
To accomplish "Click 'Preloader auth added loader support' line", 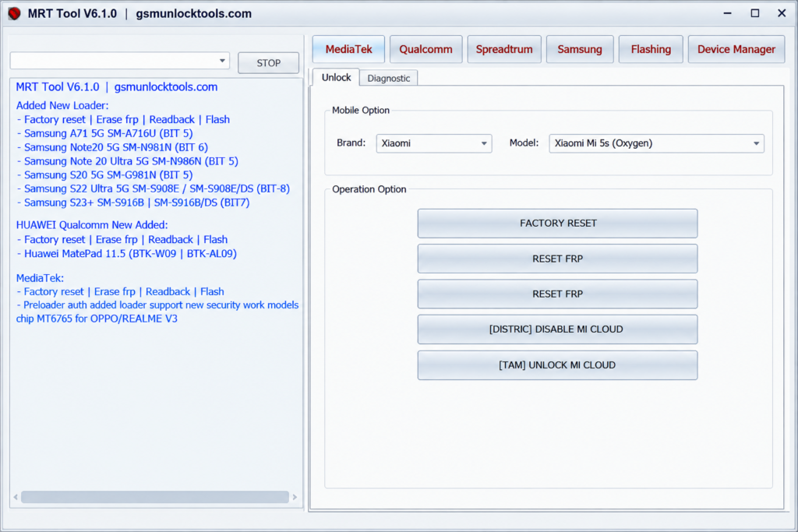I will pyautogui.click(x=157, y=305).
